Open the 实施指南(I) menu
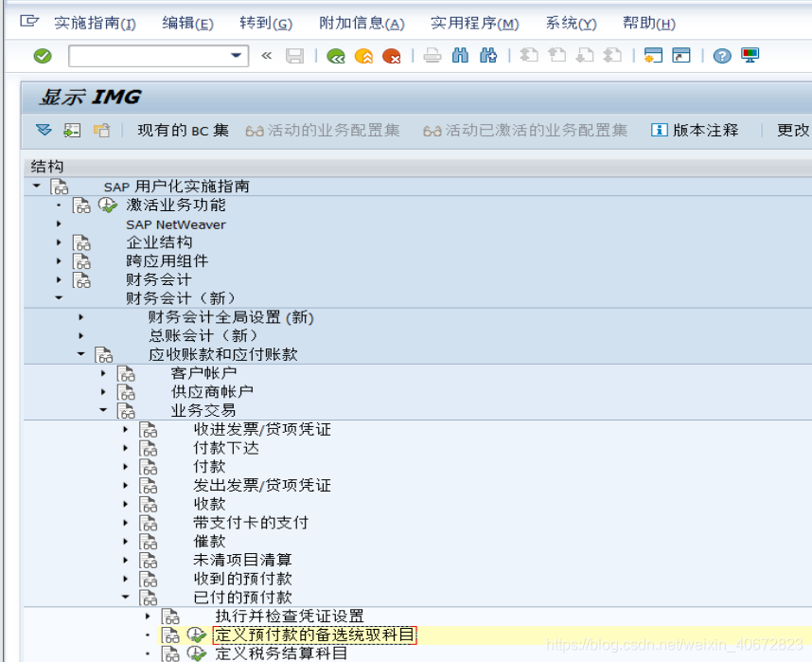 pos(95,24)
